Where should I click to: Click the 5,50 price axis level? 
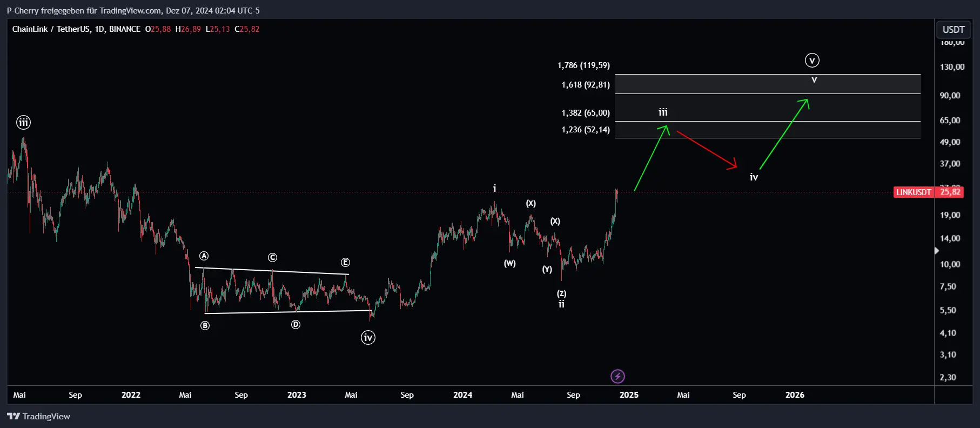[948, 310]
